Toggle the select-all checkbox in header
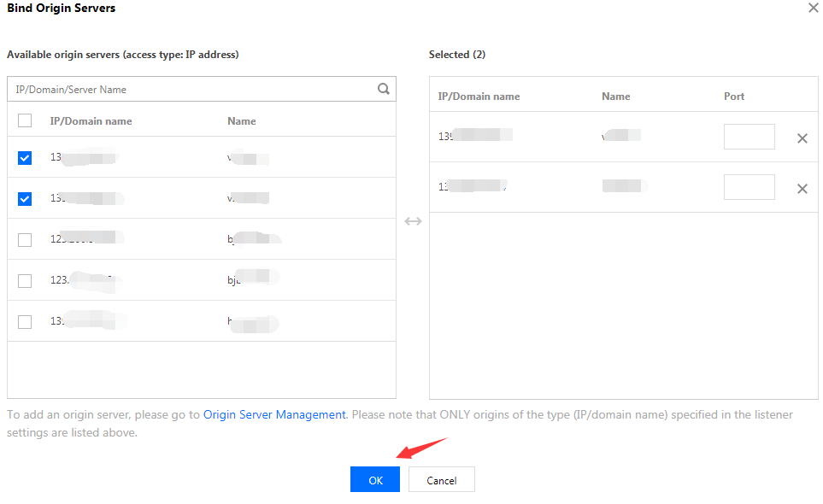This screenshot has width=823, height=504. click(x=25, y=121)
